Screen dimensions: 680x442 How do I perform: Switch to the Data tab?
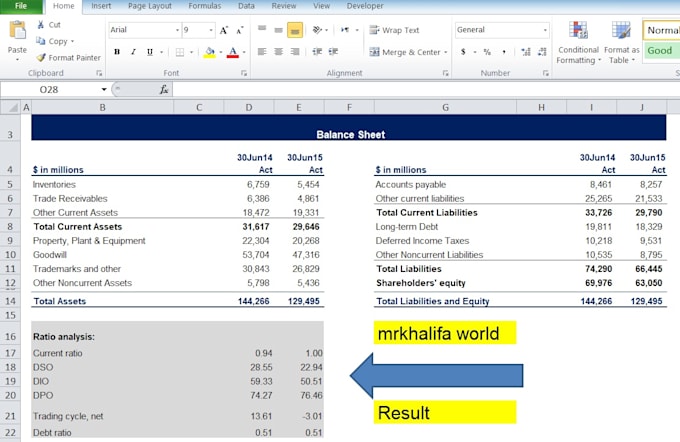coord(246,6)
